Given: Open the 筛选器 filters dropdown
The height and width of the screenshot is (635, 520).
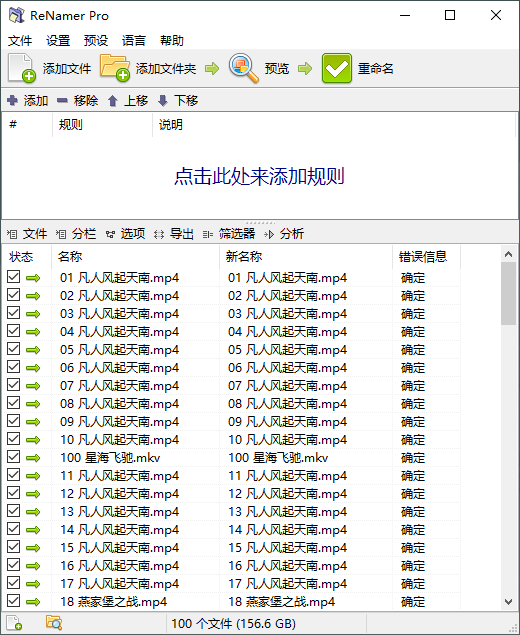Looking at the screenshot, I should 229,234.
